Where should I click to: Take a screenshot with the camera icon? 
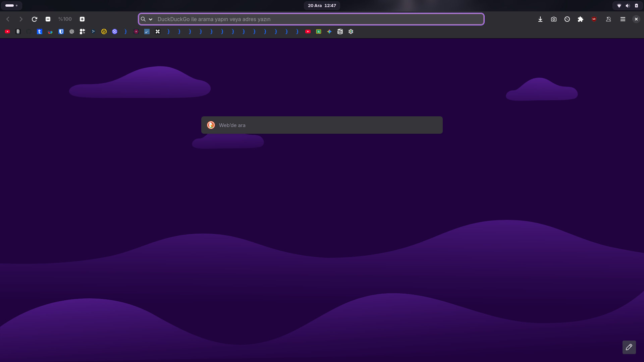554,19
